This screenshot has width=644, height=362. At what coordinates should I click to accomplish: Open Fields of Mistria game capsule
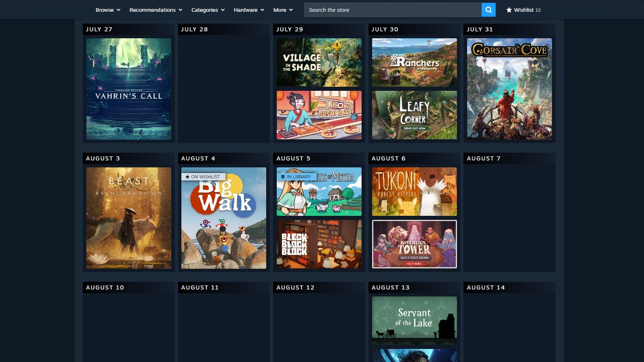pyautogui.click(x=319, y=191)
